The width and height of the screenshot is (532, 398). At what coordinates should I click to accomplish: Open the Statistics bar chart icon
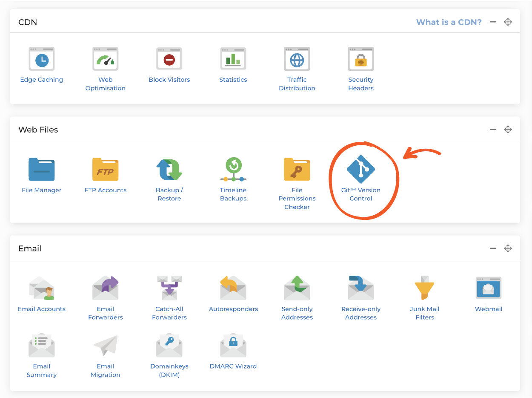(233, 59)
